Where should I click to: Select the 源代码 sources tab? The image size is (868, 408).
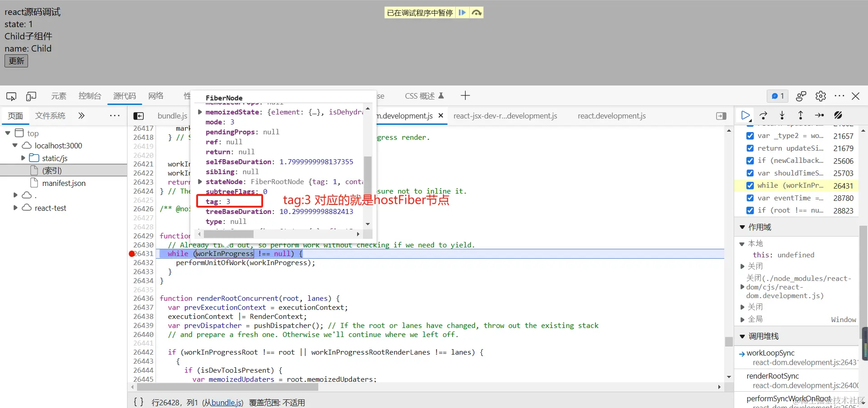point(124,96)
